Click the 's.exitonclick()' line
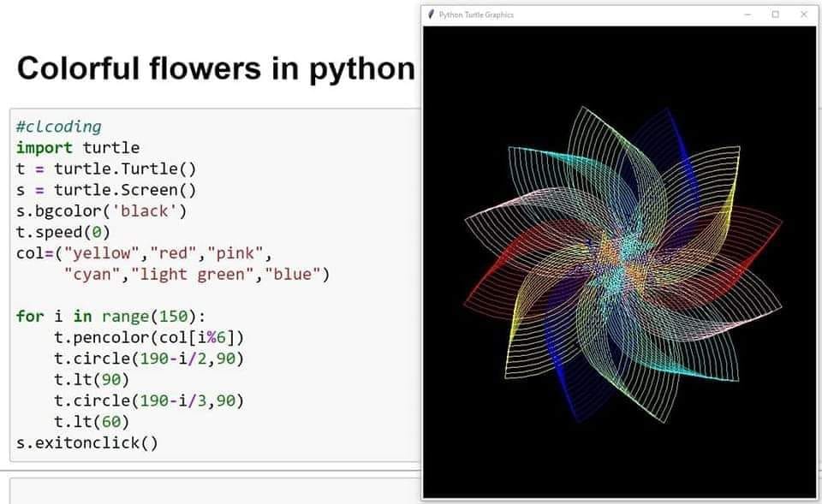This screenshot has height=504, width=822. click(87, 442)
